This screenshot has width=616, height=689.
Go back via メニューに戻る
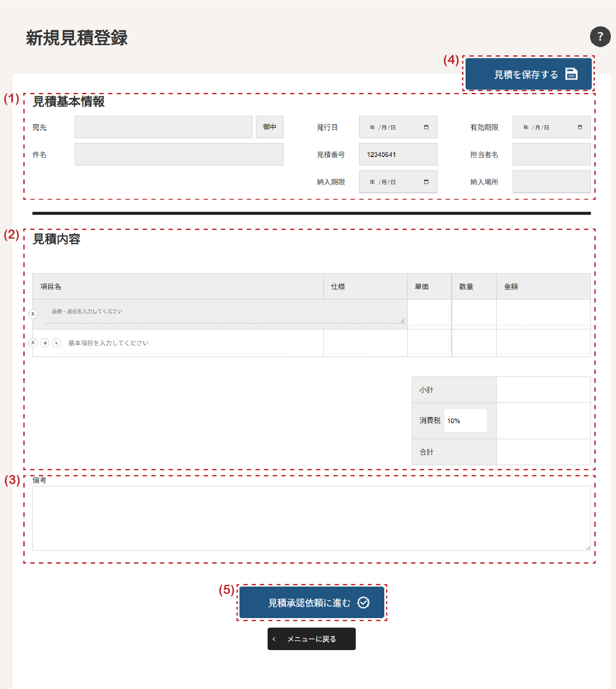311,639
